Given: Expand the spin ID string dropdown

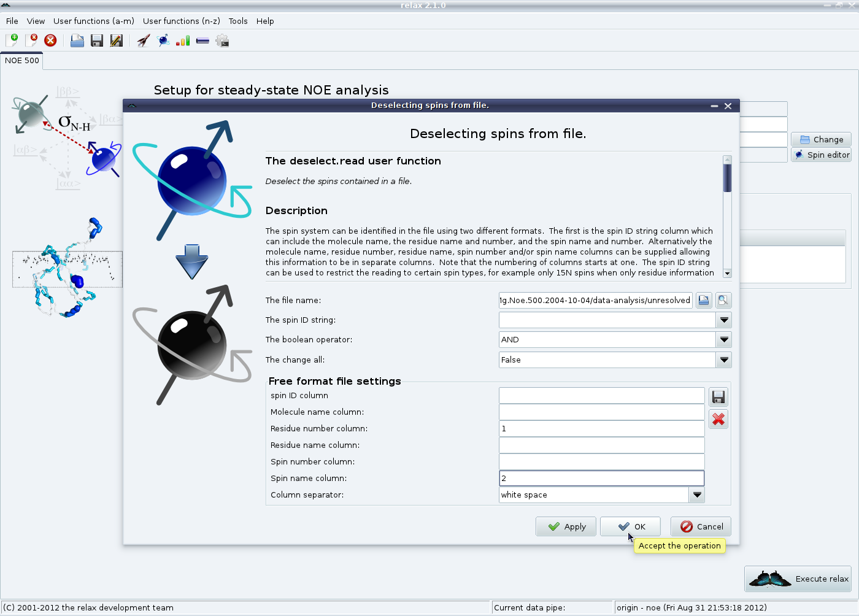Looking at the screenshot, I should point(724,320).
